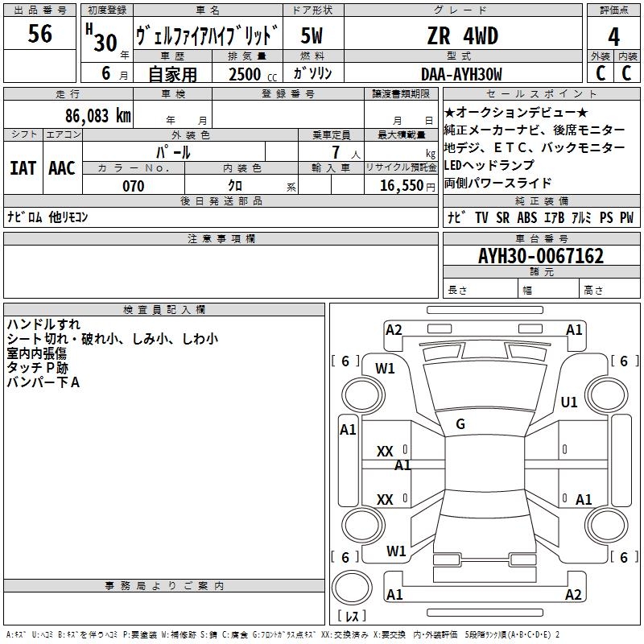Select the セールスポイント header

[541, 93]
